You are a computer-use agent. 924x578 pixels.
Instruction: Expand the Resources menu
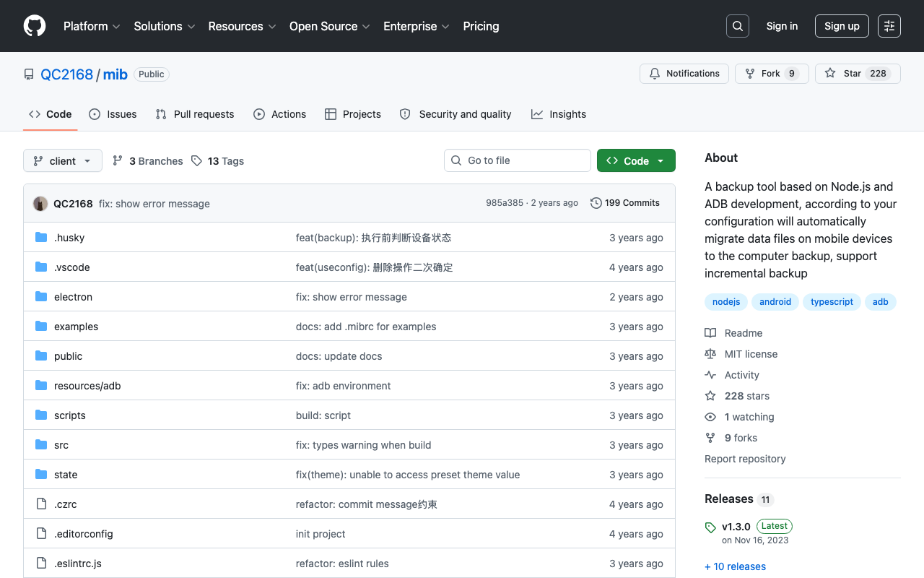[x=242, y=26]
